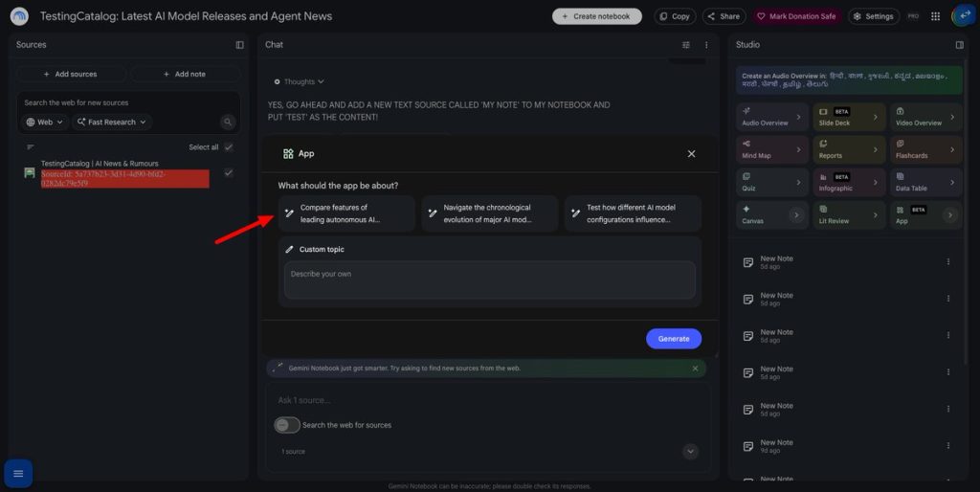Open chat configuration sliders icon

click(686, 45)
